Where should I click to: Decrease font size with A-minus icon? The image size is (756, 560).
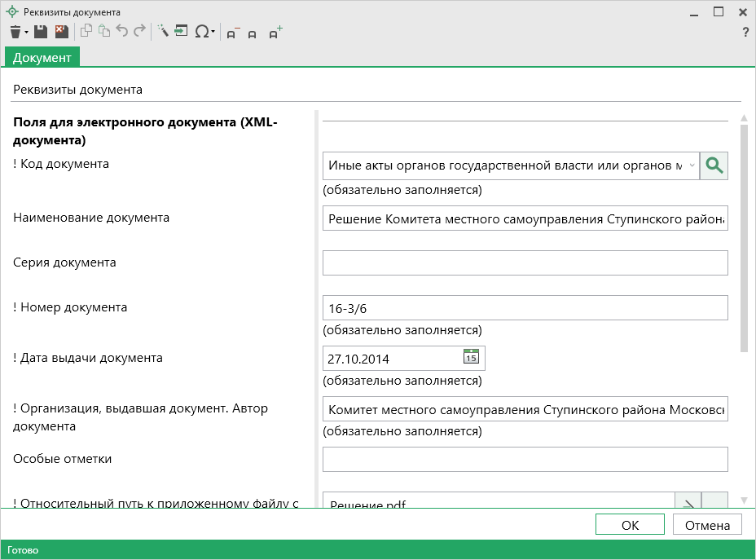pos(232,33)
